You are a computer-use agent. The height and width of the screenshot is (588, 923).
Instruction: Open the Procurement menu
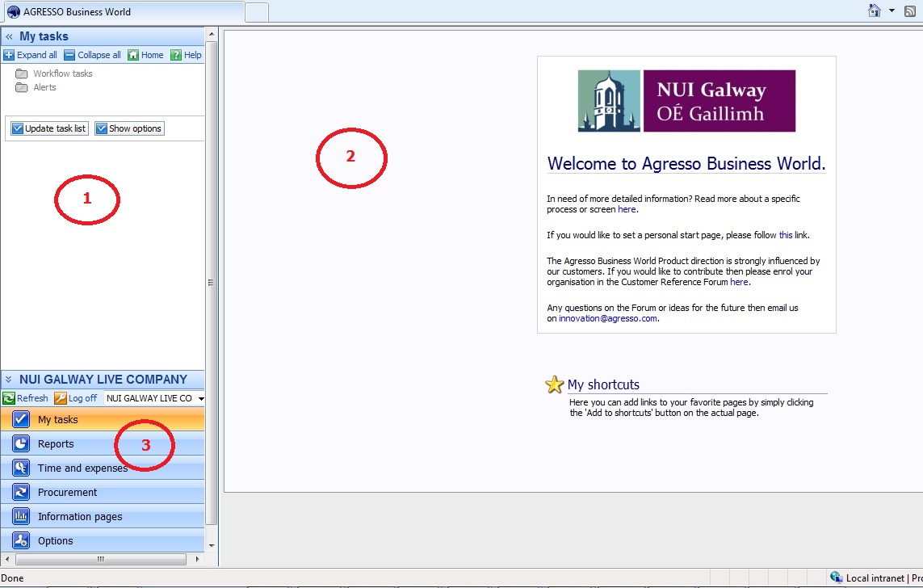[103, 492]
